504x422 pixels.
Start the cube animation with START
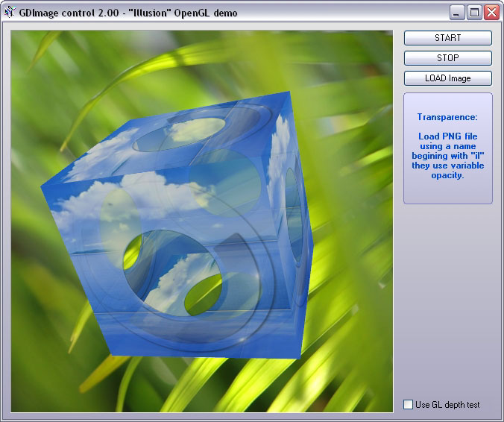(448, 38)
